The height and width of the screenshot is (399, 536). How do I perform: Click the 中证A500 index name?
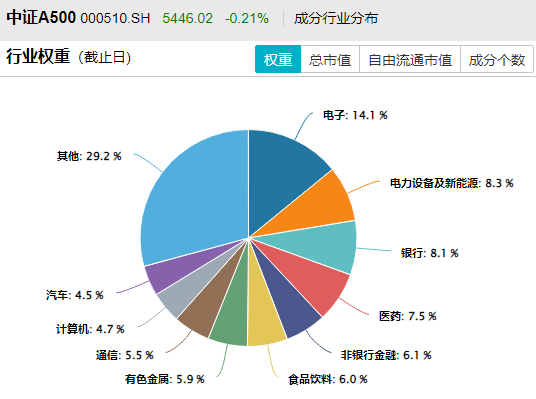point(41,17)
